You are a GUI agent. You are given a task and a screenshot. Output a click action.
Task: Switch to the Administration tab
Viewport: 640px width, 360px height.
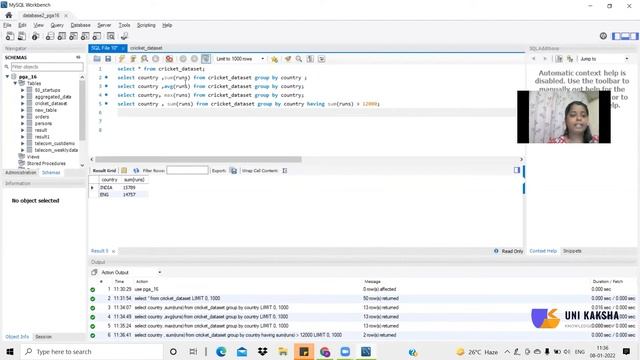(21, 173)
